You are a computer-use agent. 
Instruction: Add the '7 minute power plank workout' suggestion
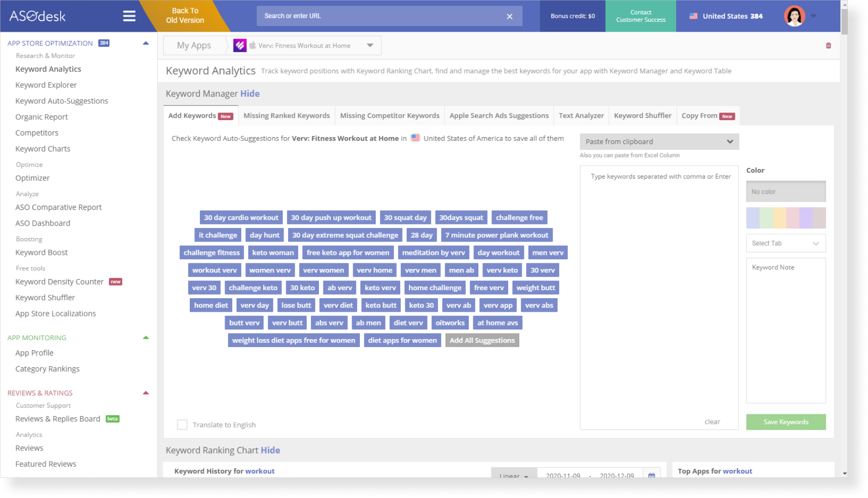(497, 235)
